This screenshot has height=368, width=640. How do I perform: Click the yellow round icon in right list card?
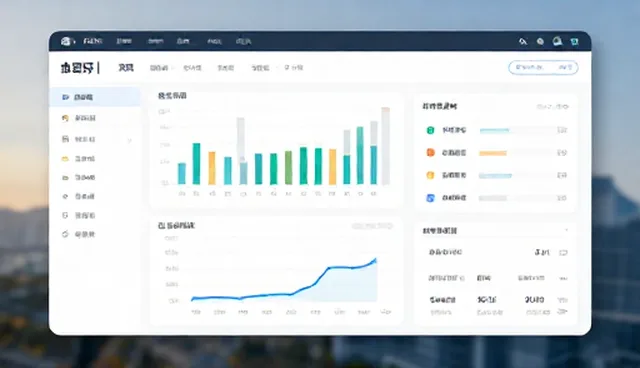coord(430,175)
